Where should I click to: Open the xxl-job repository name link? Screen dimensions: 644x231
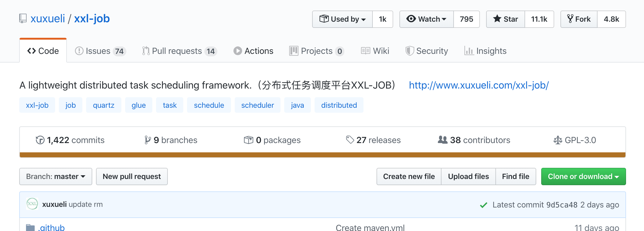click(x=92, y=19)
